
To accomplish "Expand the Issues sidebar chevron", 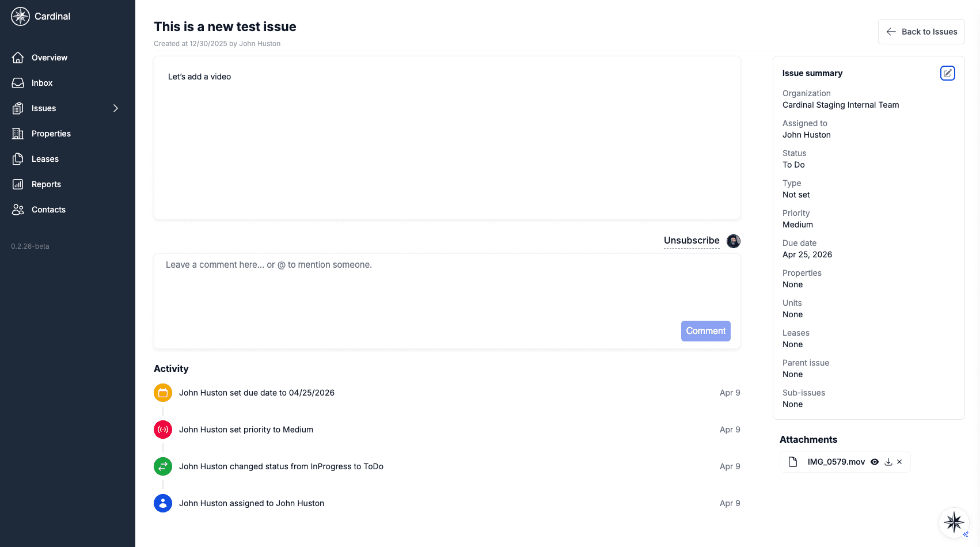I will [x=116, y=108].
